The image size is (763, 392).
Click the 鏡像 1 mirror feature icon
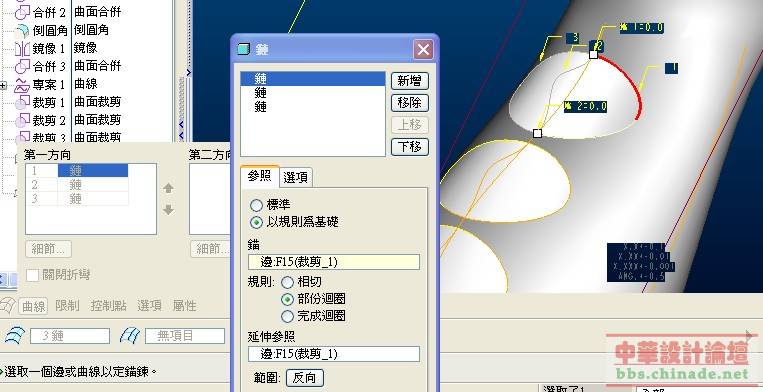[22, 48]
